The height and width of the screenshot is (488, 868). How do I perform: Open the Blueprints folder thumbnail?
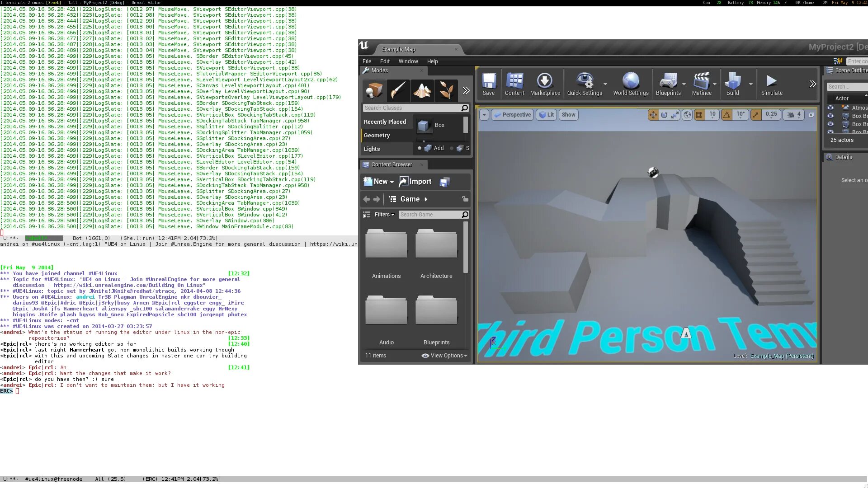point(436,310)
